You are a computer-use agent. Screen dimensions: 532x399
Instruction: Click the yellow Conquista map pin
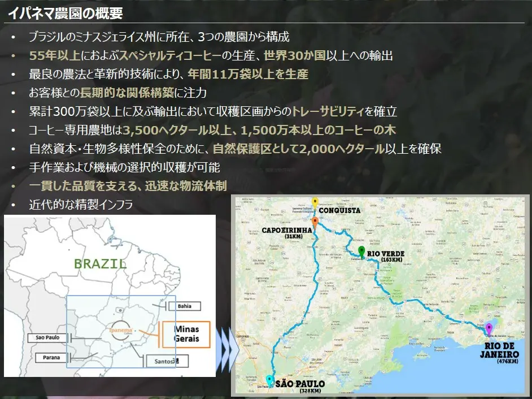point(315,203)
